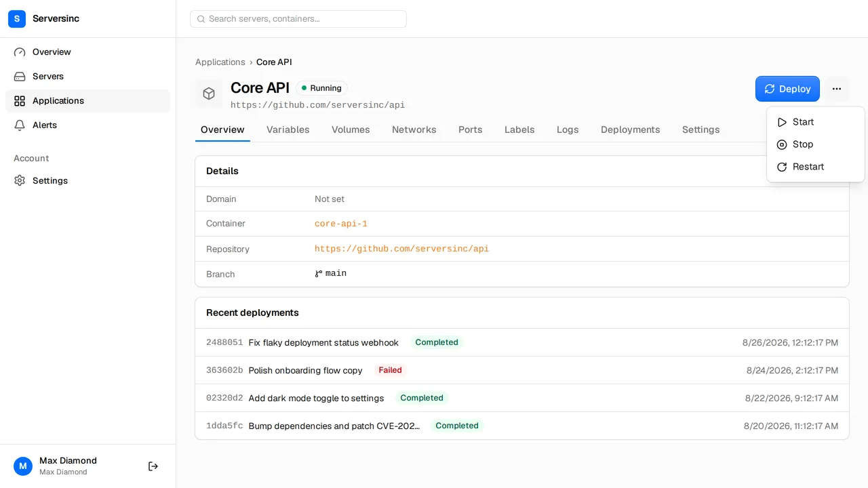Screen dimensions: 868x488
Task: Open the core-api-1 container link
Action: click(x=341, y=224)
